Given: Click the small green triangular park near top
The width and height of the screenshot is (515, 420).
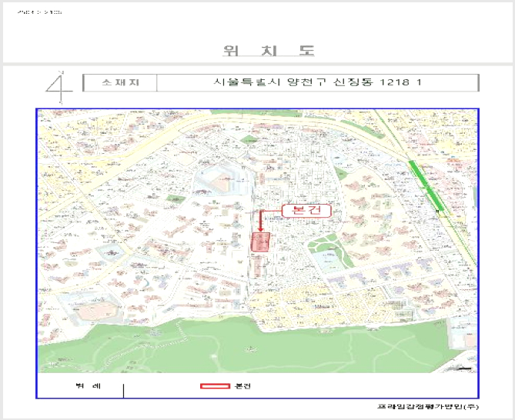Looking at the screenshot, I should 249,139.
